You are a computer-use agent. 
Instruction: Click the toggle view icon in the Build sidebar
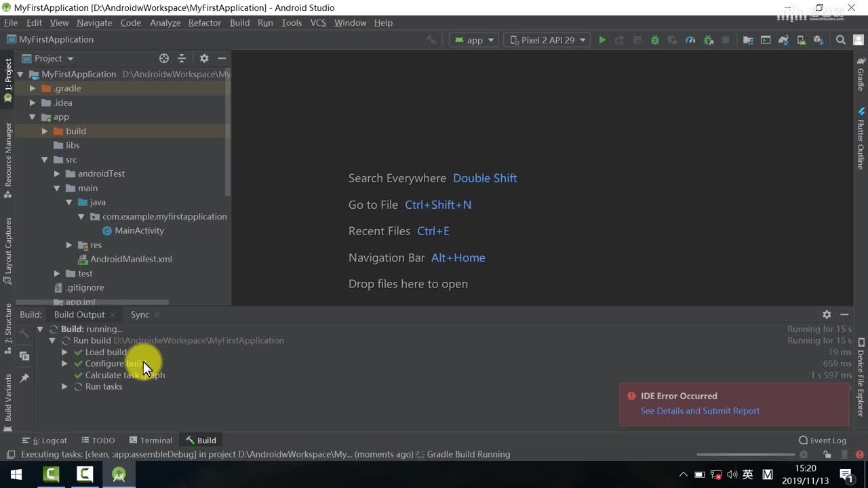[24, 356]
